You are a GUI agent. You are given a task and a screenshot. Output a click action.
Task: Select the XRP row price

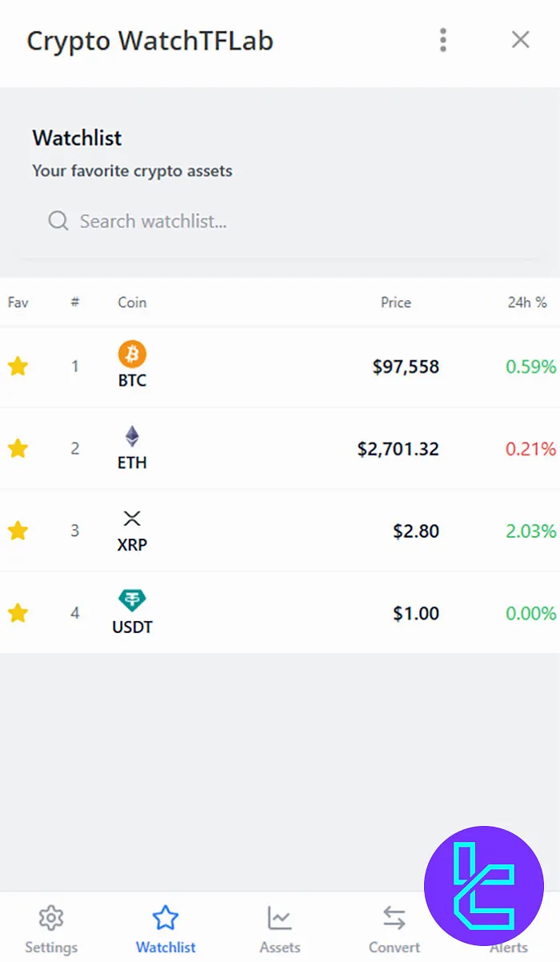(x=416, y=531)
